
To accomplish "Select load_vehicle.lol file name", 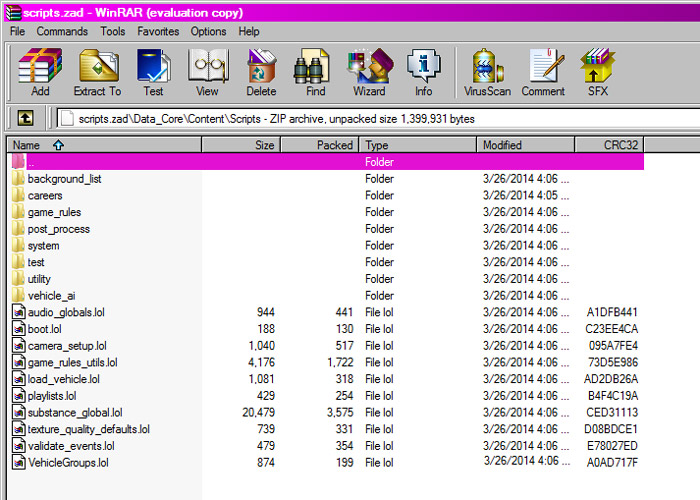I will click(64, 379).
